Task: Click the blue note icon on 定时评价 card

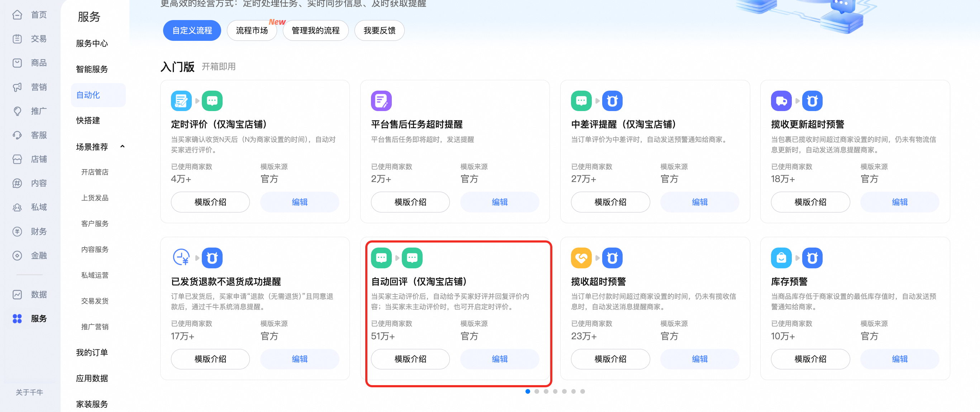Action: coord(181,101)
